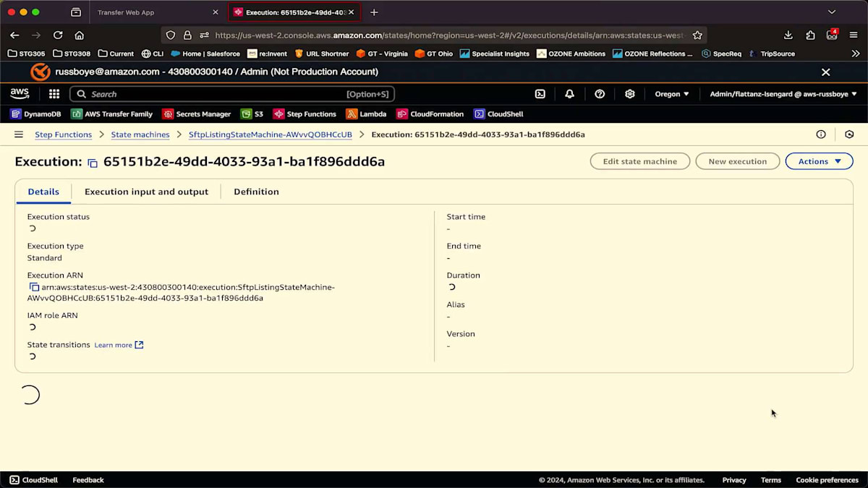Start a New execution

coord(737,161)
